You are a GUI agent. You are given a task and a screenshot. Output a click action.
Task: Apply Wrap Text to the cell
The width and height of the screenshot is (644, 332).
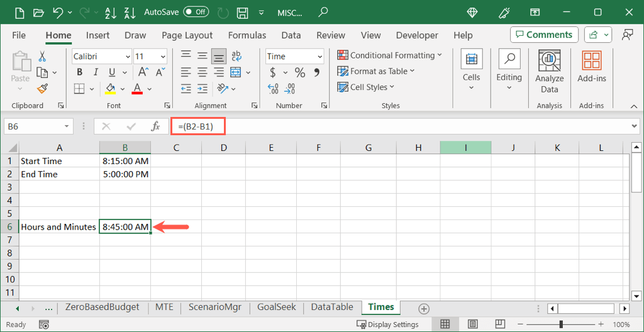(236, 57)
